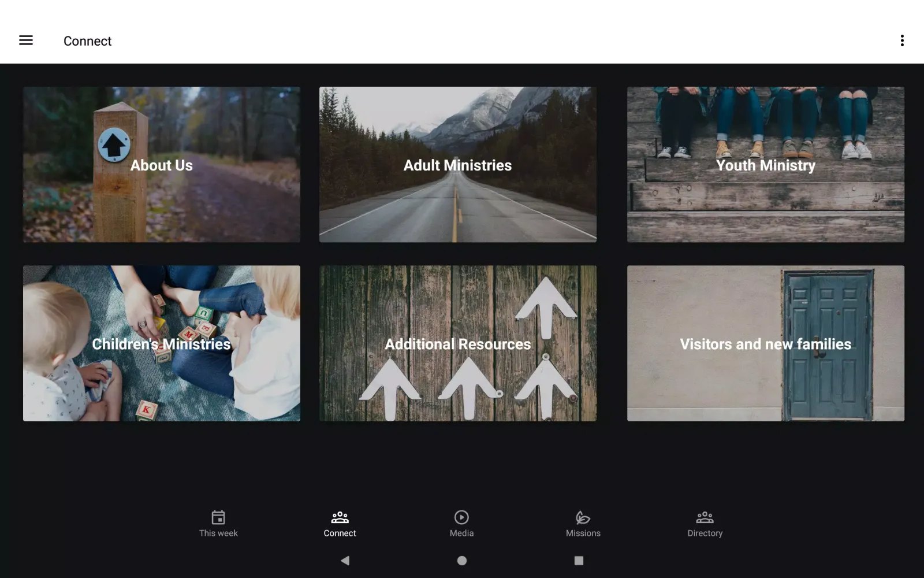Tap the Media play circle icon

click(x=461, y=517)
